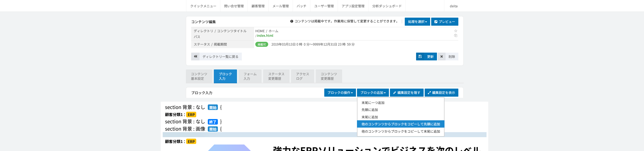Viewport: 644px width, 151px height.
Task: Open クイックメニュー in top navigation
Action: (x=203, y=6)
